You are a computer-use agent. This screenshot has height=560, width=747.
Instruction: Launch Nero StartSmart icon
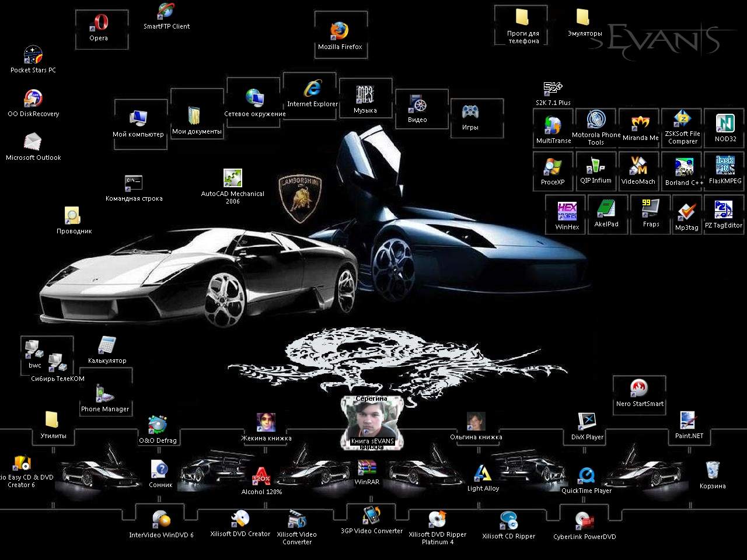click(639, 388)
